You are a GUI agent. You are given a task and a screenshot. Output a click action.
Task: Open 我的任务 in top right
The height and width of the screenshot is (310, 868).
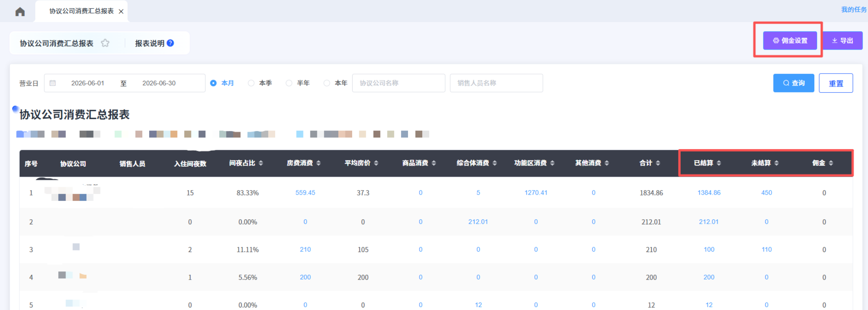coord(854,9)
